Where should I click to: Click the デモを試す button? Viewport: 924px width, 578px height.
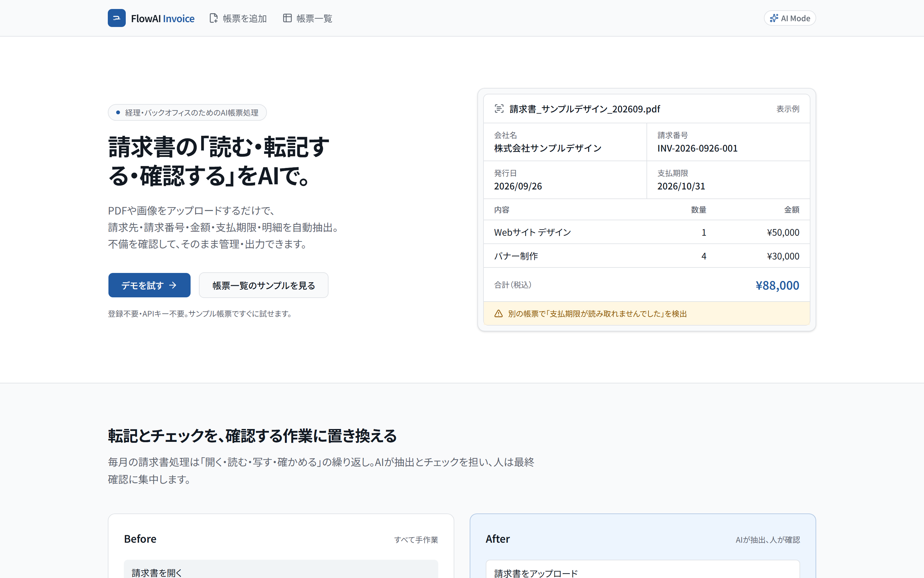(149, 285)
